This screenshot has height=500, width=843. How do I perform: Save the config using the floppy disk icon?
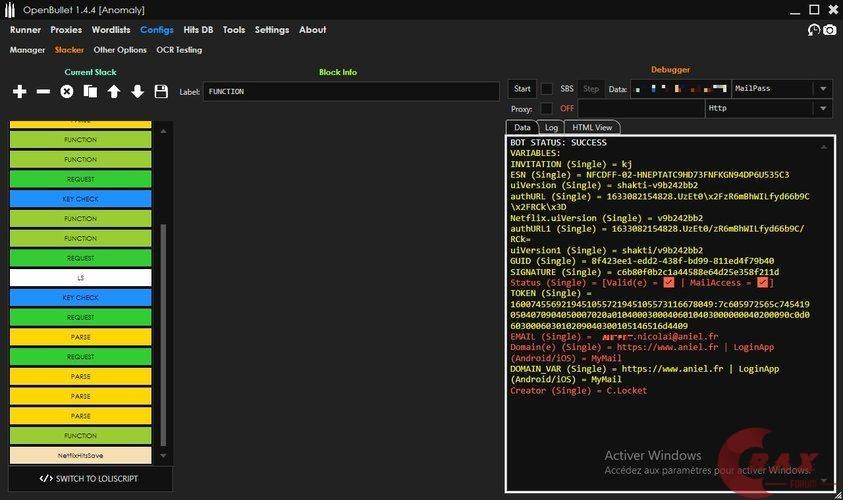click(x=161, y=92)
